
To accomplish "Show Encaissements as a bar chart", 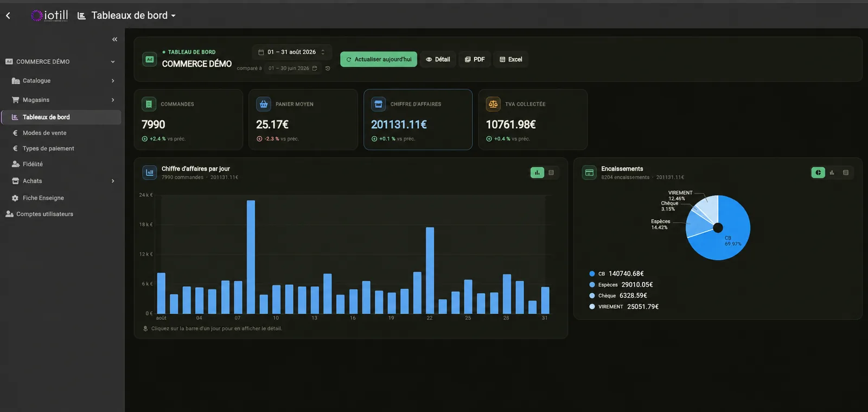I will 832,173.
